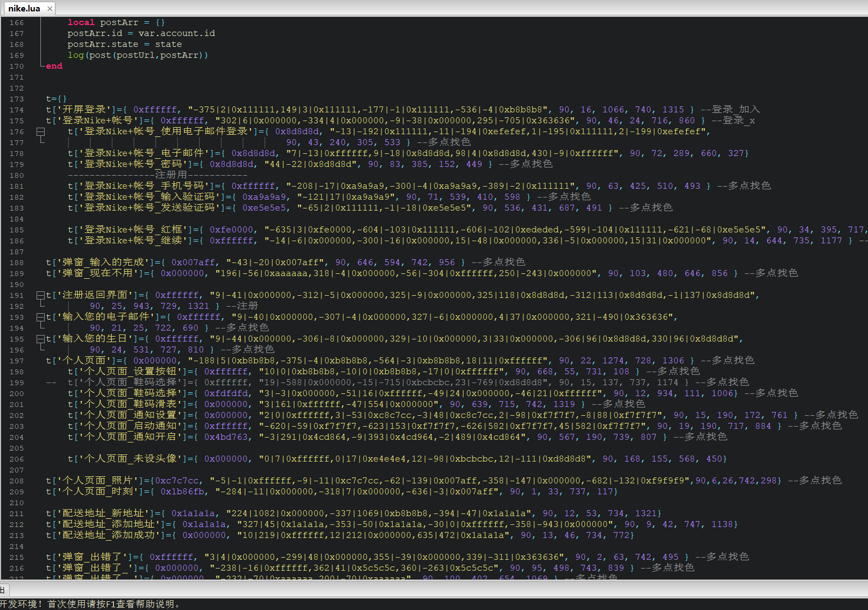Click the '注册返回界面' key on line 191
The height and width of the screenshot is (610, 868).
pos(95,295)
